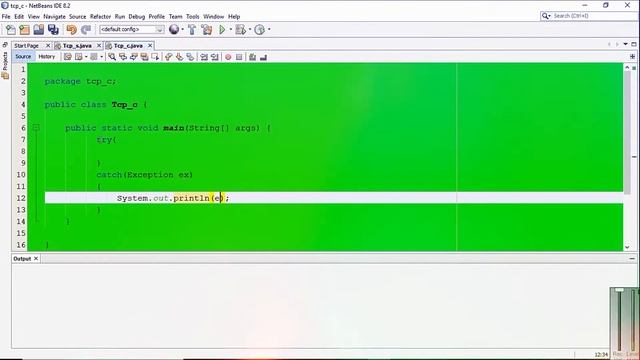Click the Output tab label
Screen dimensions: 640x360
click(22, 259)
